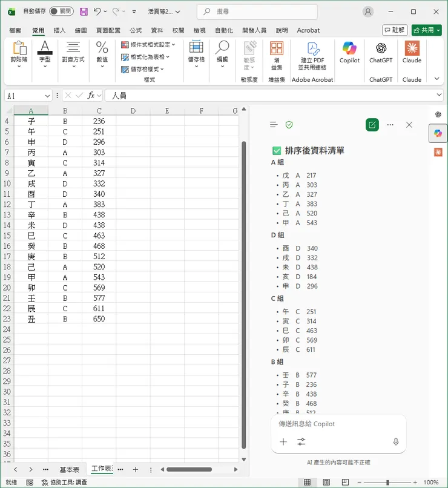448x488 pixels.
Task: Open the workbook name dropdown 活頁簿2
Action: [163, 12]
